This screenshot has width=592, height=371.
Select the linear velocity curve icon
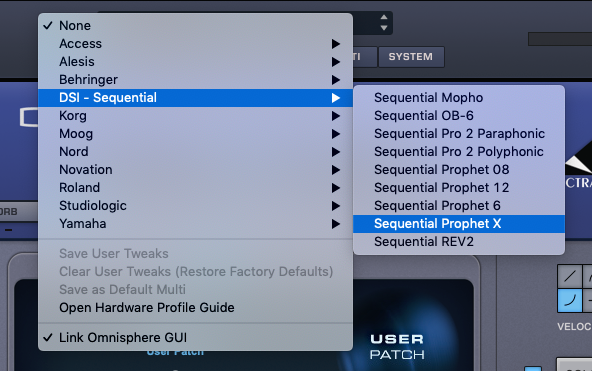[x=570, y=276]
